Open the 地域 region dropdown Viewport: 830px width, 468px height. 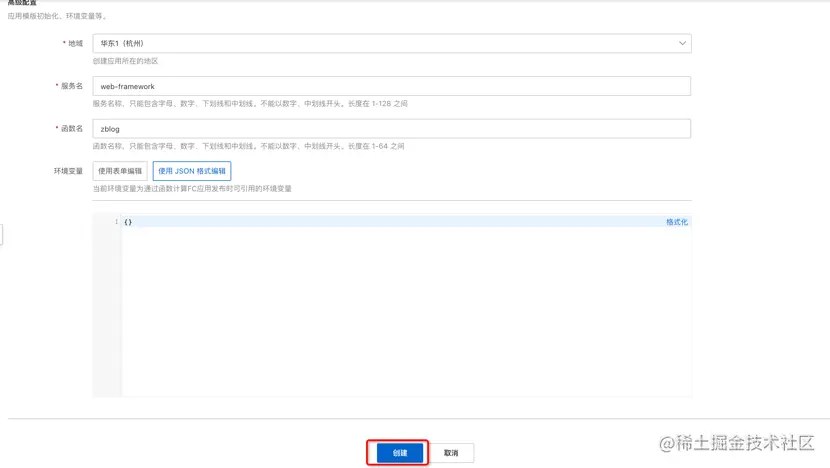point(392,43)
